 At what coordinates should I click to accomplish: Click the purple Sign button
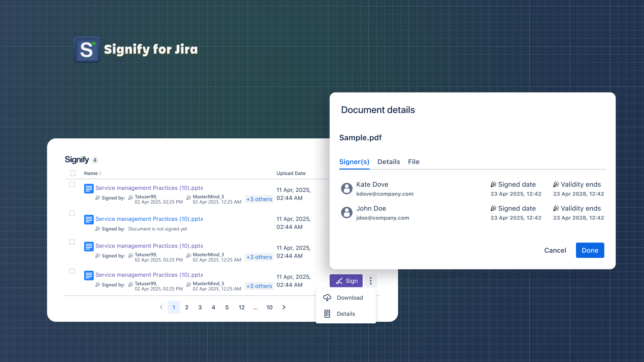coord(346,281)
